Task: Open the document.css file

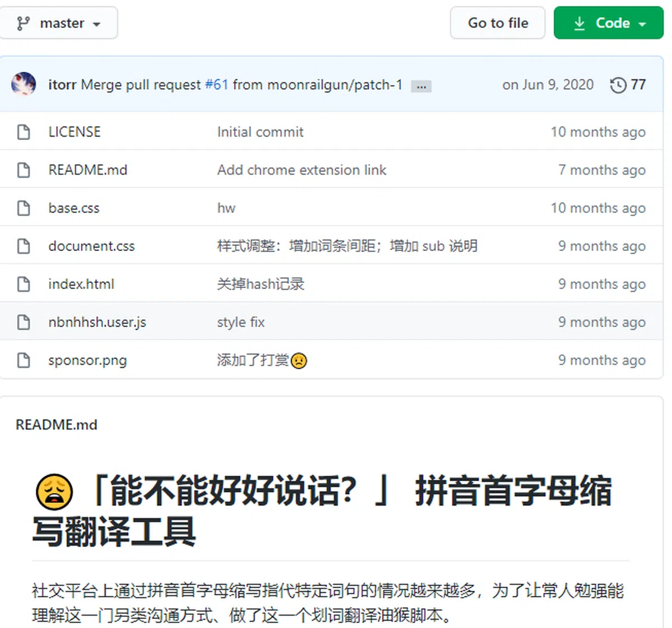Action: 91,246
